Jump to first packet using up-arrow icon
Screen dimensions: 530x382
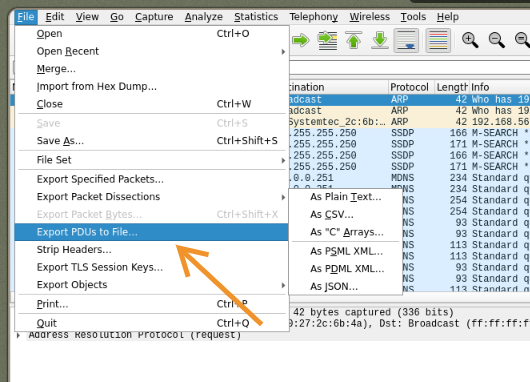pyautogui.click(x=354, y=41)
